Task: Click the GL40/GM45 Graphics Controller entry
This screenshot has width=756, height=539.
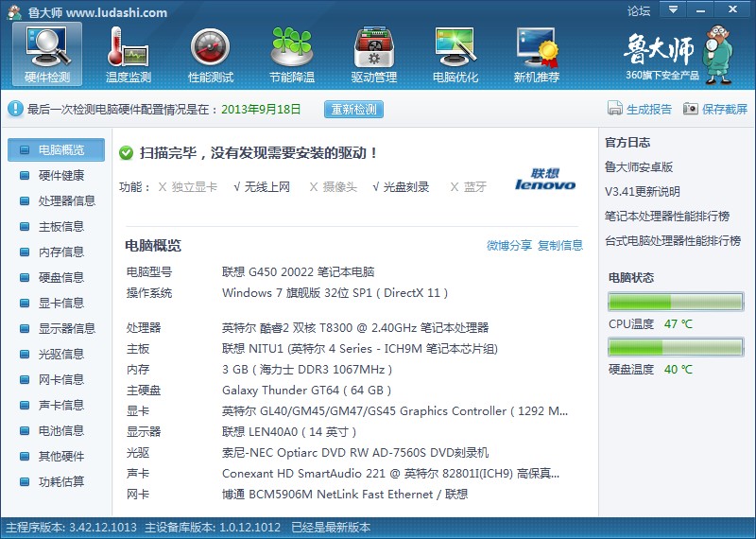Action: click(x=395, y=411)
